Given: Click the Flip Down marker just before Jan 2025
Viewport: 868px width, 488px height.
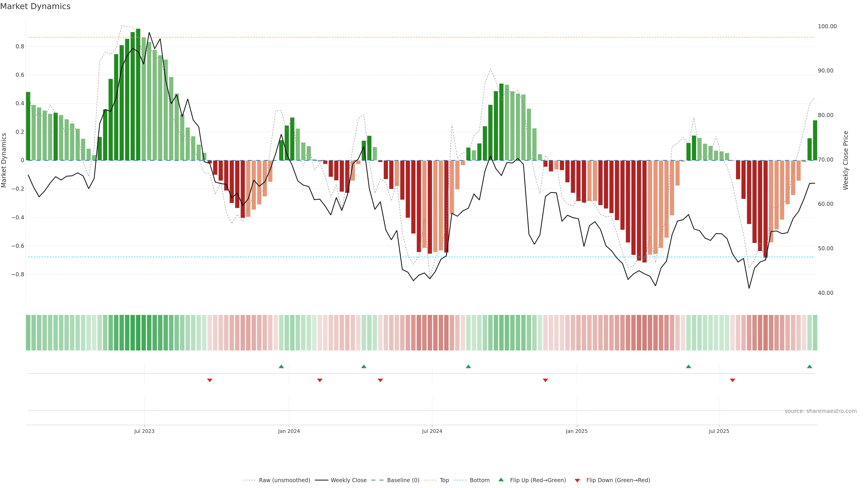Looking at the screenshot, I should 545,380.
